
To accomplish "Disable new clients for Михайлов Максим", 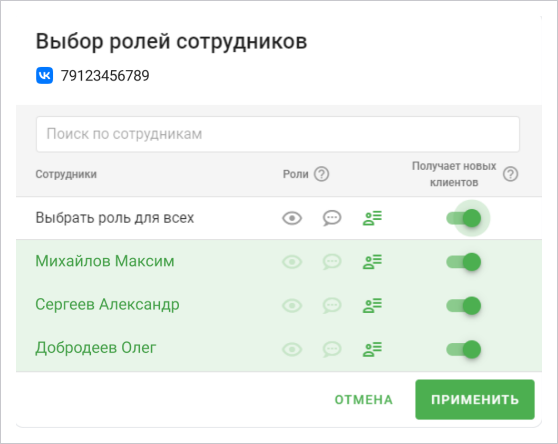I will [x=464, y=262].
